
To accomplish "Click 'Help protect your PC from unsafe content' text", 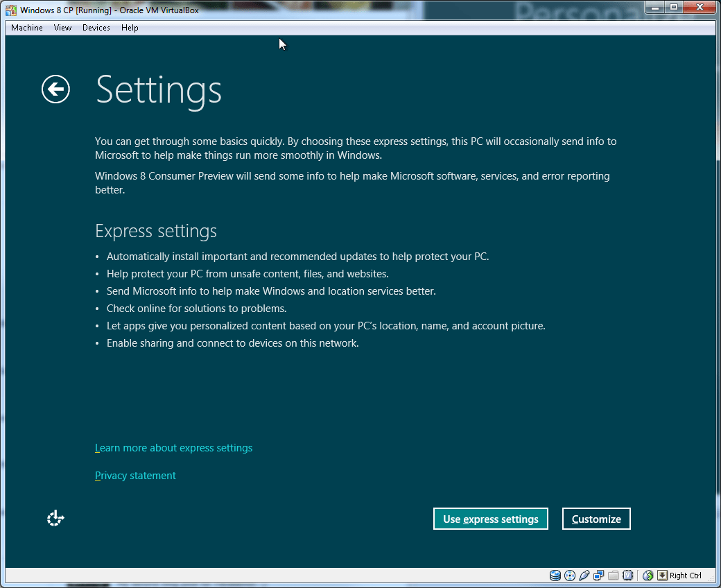I will [247, 274].
